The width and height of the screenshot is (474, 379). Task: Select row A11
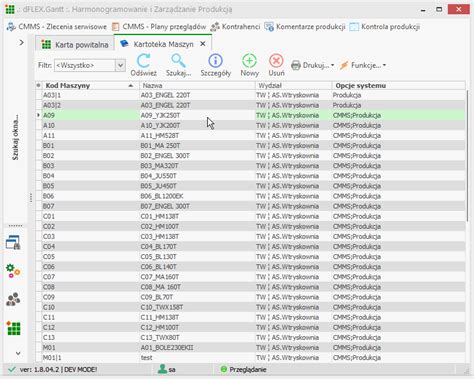coord(250,136)
